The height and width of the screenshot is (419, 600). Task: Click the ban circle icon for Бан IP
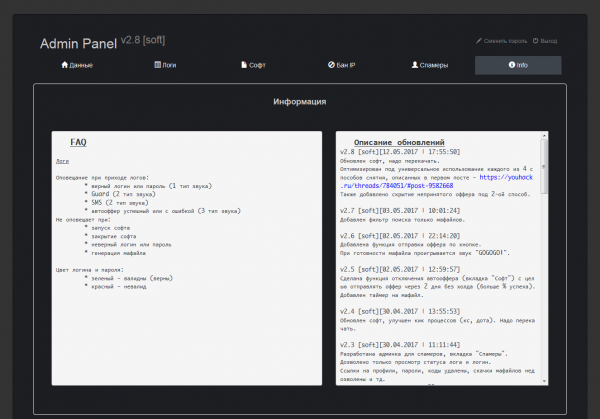point(332,65)
